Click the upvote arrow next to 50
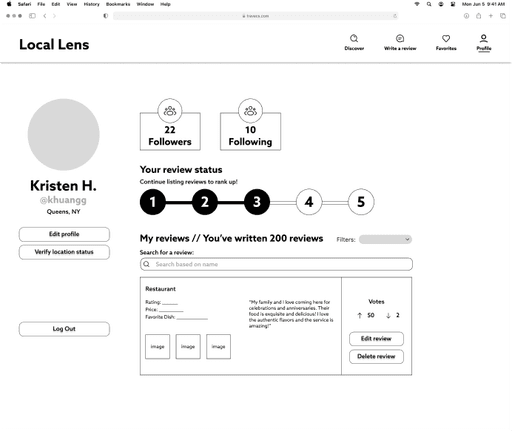This screenshot has width=512, height=431. tap(359, 315)
